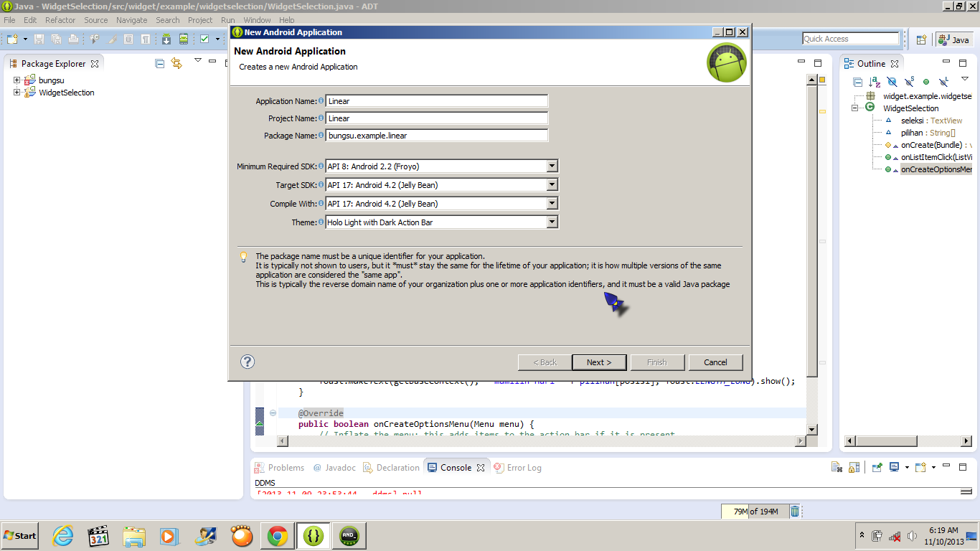Click the Android lint check icon
980x551 pixels.
(204, 39)
